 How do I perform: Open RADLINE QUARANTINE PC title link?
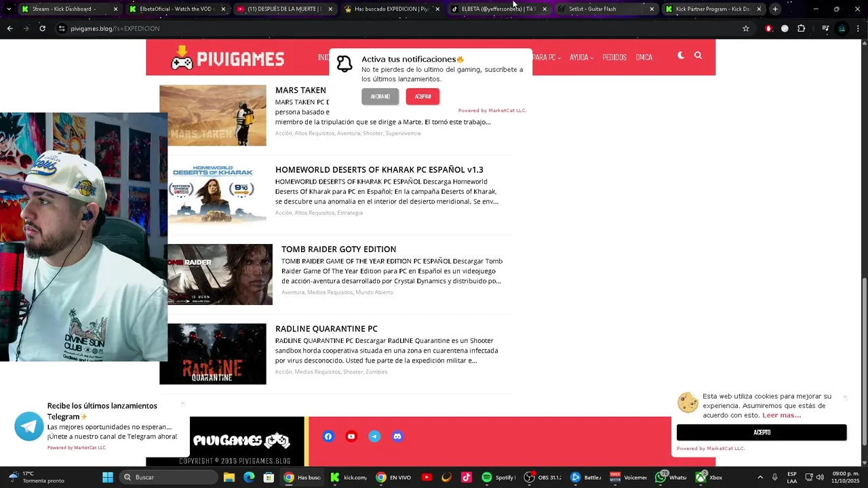[x=326, y=329]
